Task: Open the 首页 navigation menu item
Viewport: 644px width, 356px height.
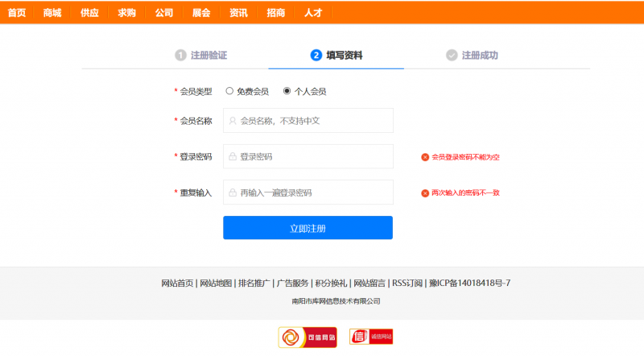Action: 17,13
